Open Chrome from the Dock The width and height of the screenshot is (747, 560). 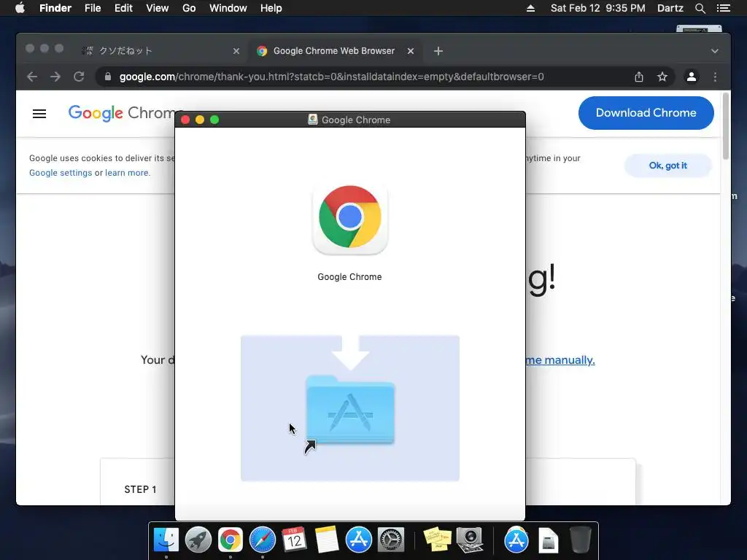(230, 540)
